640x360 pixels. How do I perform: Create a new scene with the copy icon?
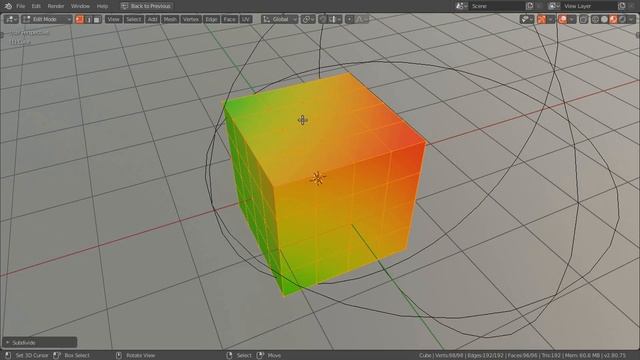(x=530, y=6)
